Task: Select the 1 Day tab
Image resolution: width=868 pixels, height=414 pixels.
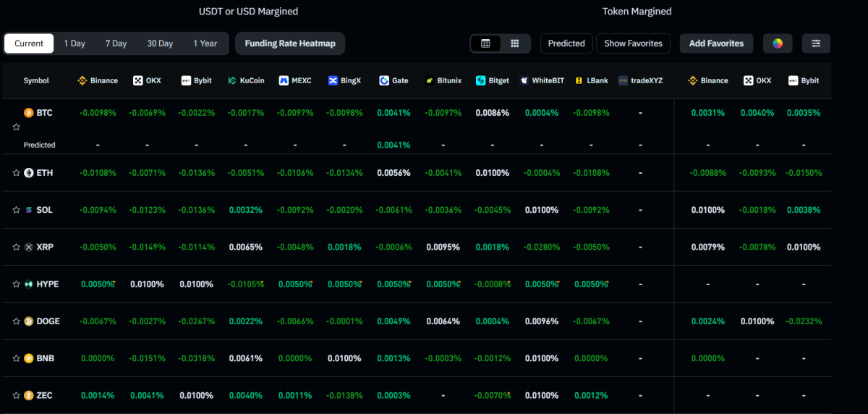Action: [75, 43]
